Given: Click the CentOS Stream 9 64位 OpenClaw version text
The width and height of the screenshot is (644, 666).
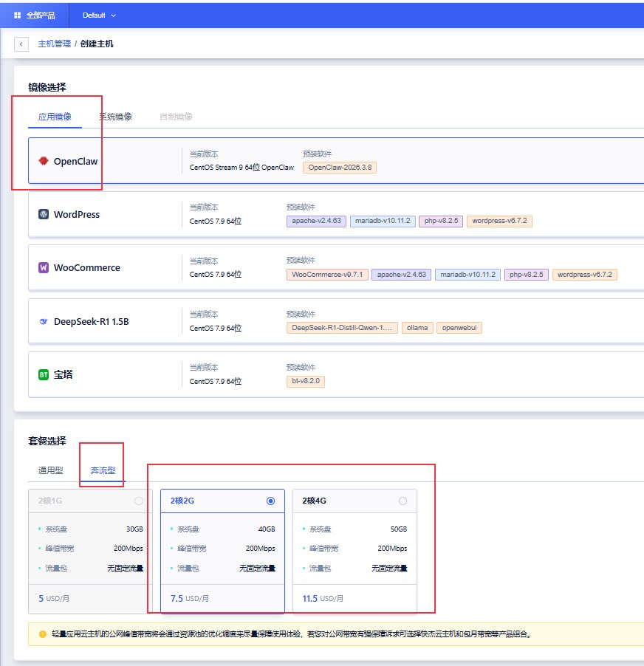Looking at the screenshot, I should coord(241,168).
